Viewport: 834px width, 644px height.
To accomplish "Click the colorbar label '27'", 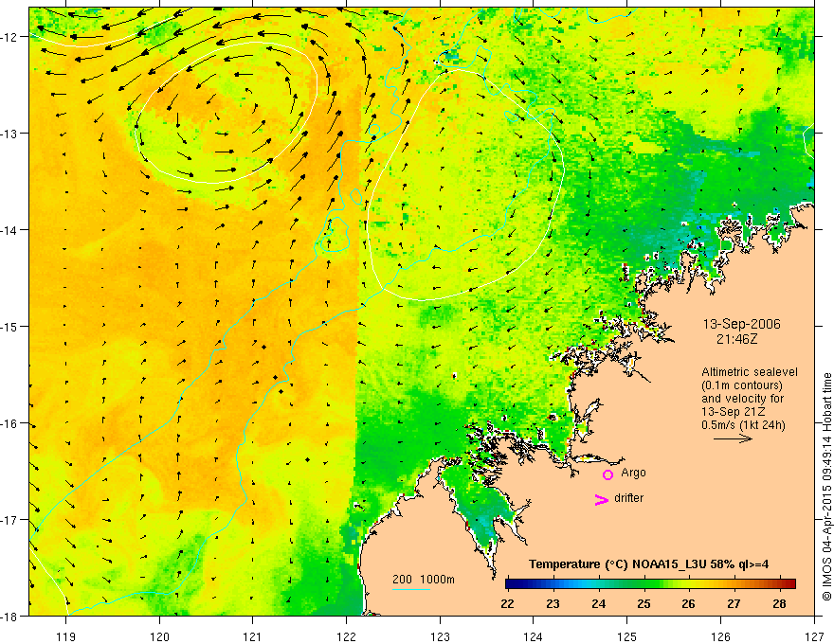I will (x=734, y=604).
